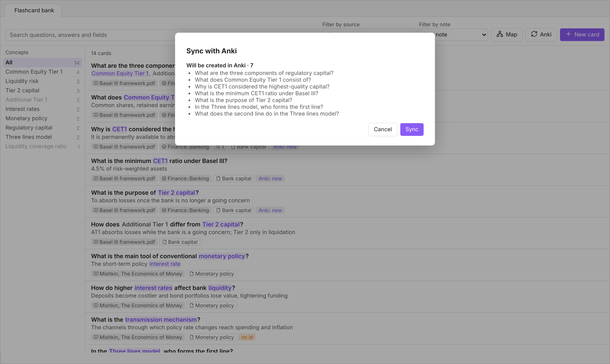Click 'Anki: new' tag on Tier 2 purpose card

pos(270,210)
